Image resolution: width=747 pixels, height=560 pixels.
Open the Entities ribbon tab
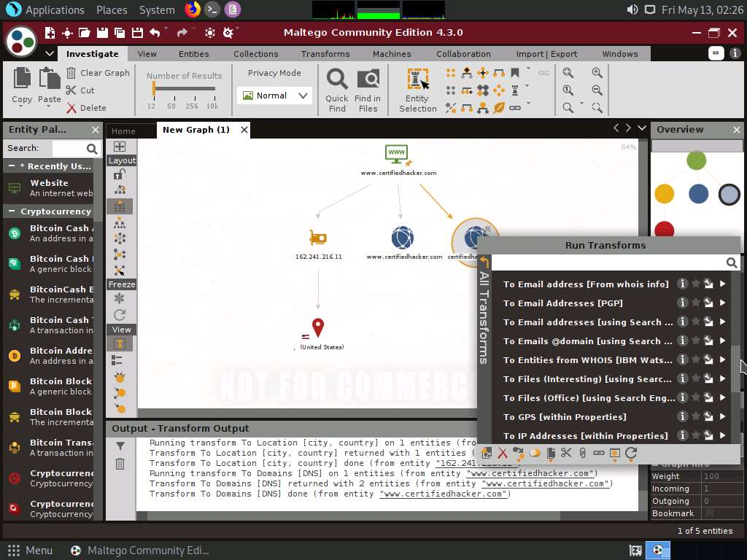point(193,54)
